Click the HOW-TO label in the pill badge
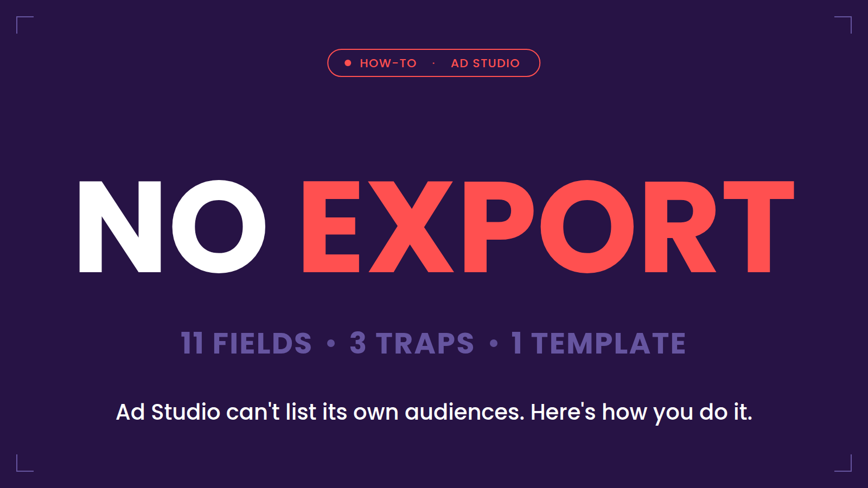Image resolution: width=868 pixels, height=488 pixels. (388, 63)
